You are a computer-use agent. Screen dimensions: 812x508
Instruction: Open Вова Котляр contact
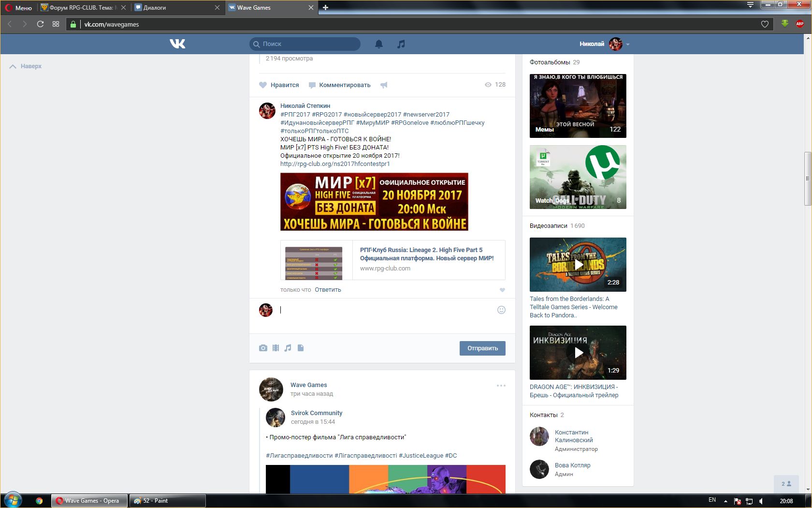pos(572,465)
